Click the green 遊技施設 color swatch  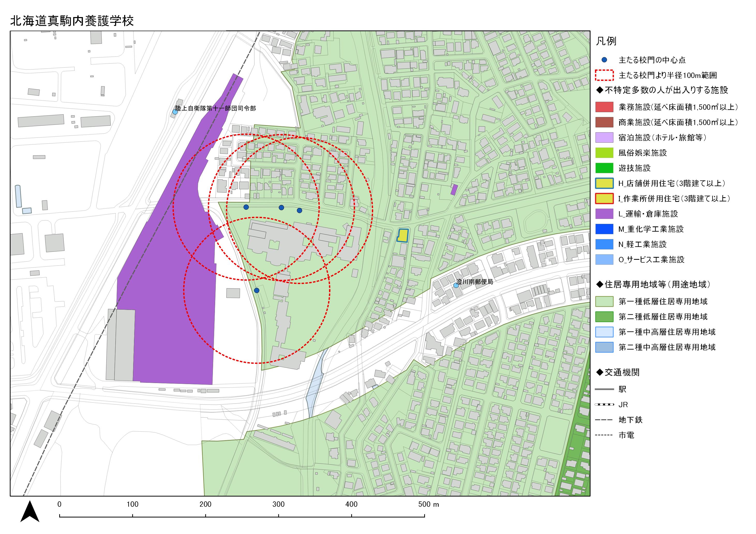604,168
